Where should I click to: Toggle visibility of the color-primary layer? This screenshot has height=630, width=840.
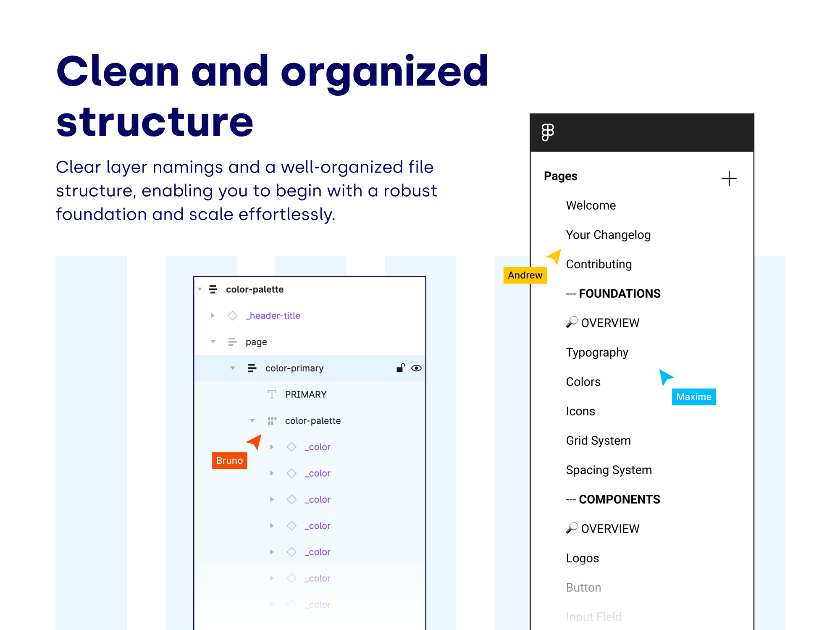point(416,368)
